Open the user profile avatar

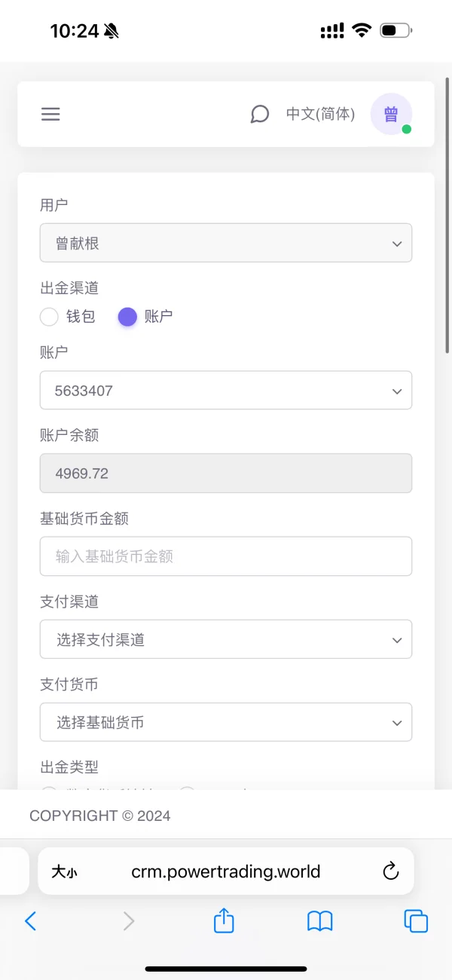point(391,115)
